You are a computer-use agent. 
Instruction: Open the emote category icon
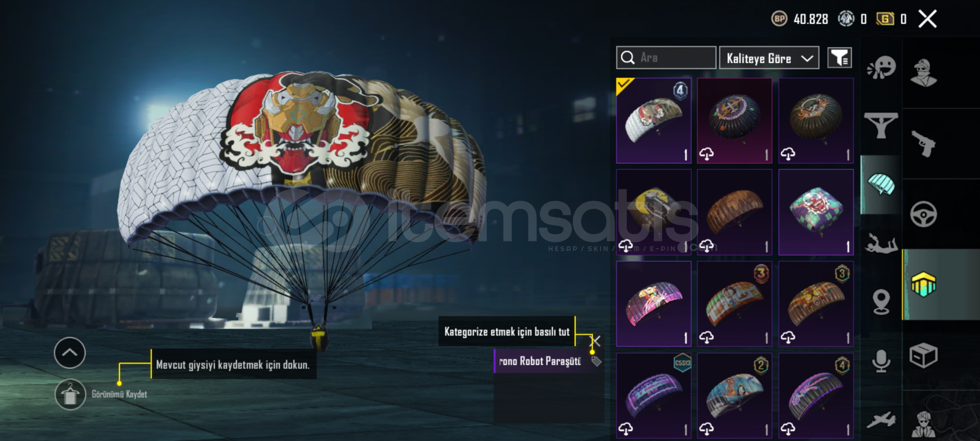tap(881, 67)
